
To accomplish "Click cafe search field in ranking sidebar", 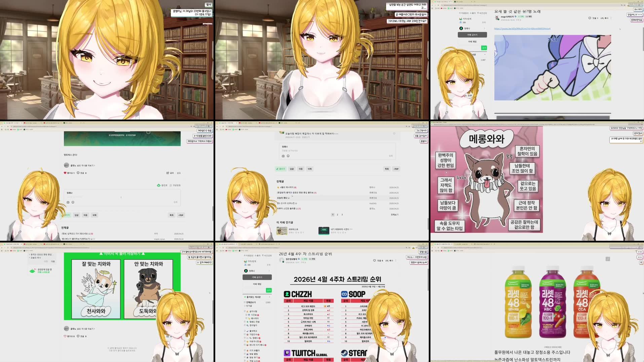I will [255, 290].
